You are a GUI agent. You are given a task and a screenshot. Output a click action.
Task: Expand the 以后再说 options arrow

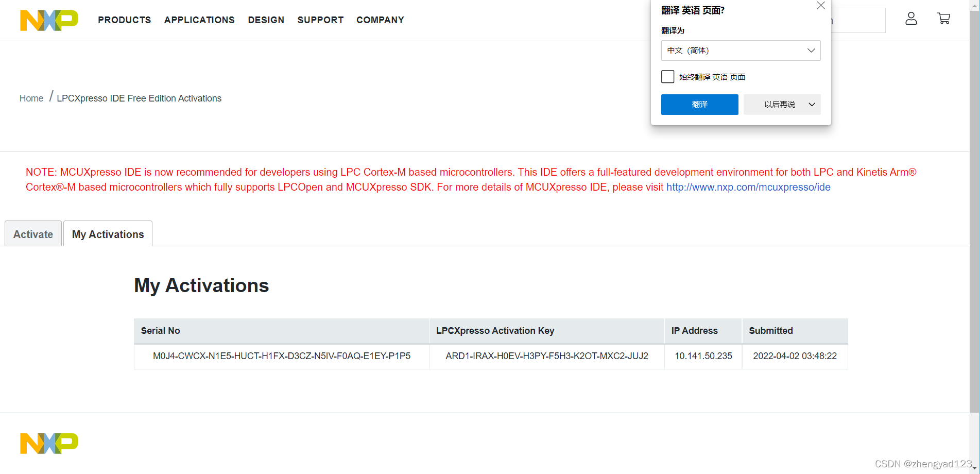(812, 105)
